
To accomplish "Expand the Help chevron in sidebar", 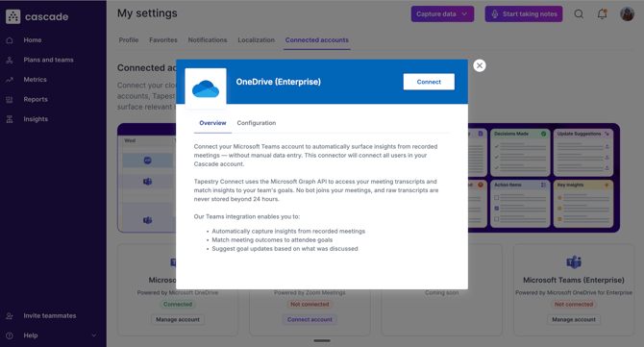I will [x=93, y=335].
